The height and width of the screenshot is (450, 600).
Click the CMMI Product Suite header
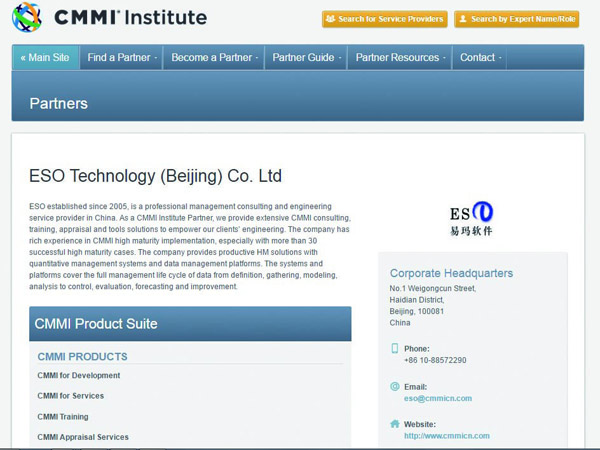(x=190, y=324)
